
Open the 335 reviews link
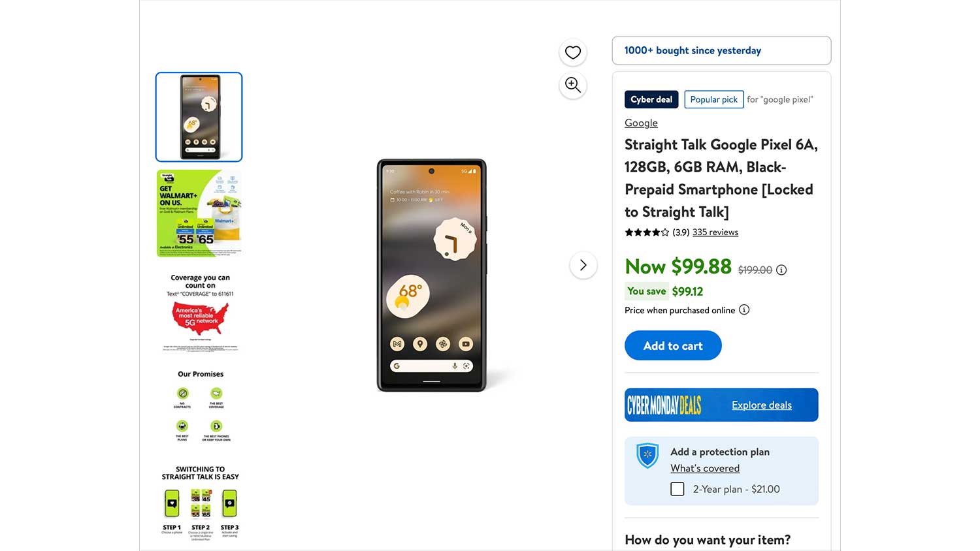click(x=715, y=232)
